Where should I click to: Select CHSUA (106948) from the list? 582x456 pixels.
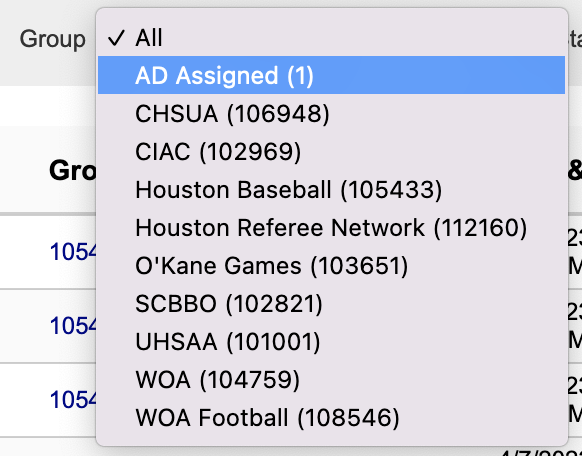[331, 114]
